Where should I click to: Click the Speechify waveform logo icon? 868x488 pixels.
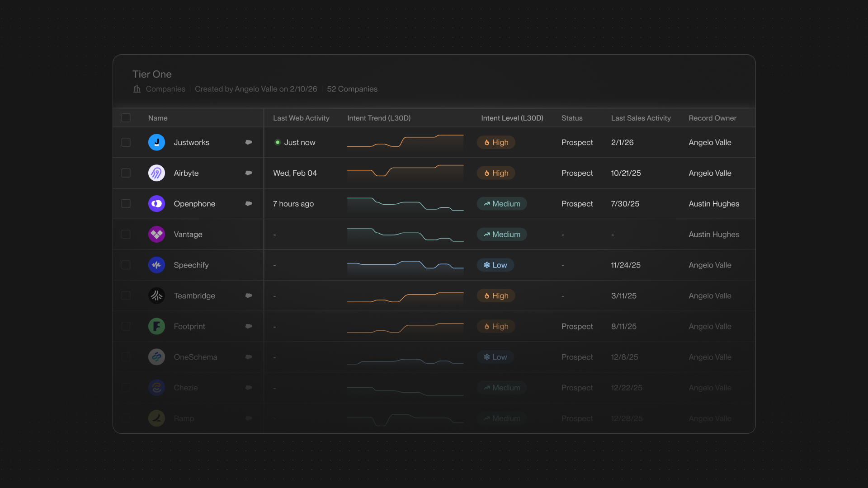pos(156,265)
